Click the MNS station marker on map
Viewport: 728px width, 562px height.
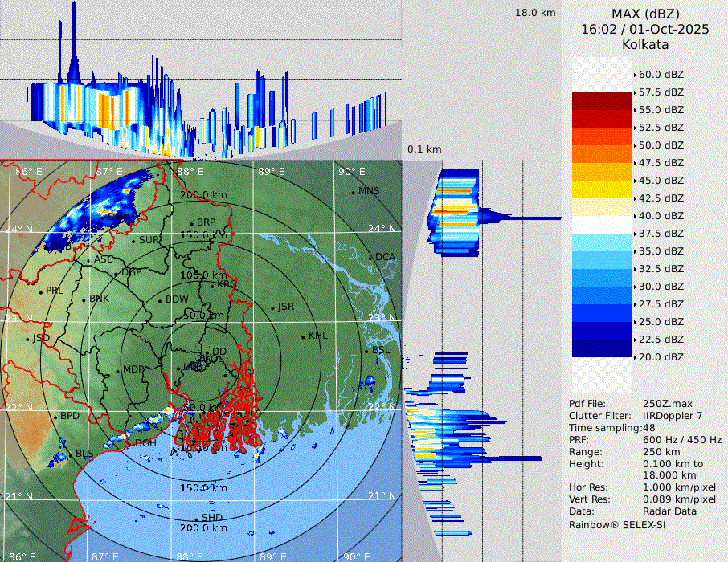click(353, 192)
